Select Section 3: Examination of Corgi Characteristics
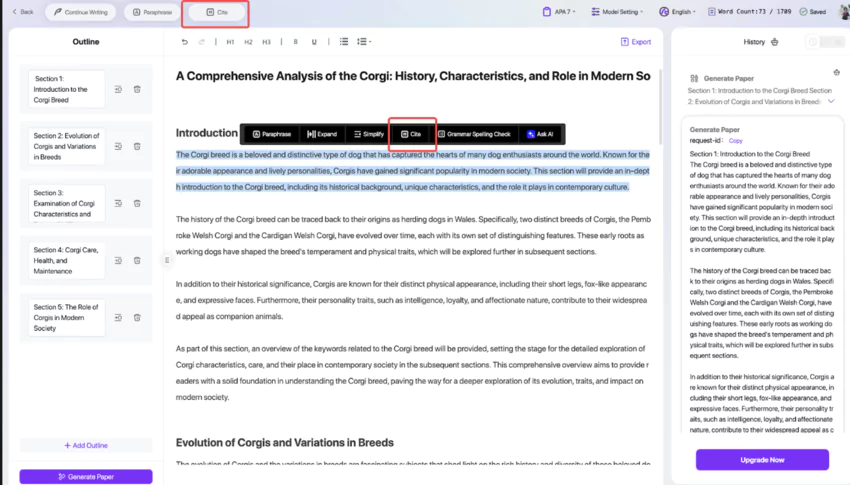 tap(66, 203)
